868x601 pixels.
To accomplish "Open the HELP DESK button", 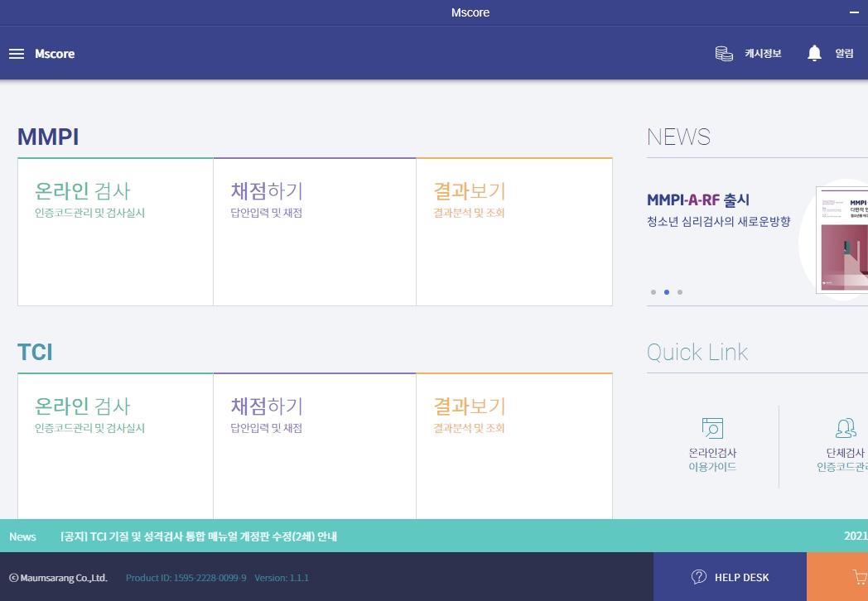I will (730, 577).
